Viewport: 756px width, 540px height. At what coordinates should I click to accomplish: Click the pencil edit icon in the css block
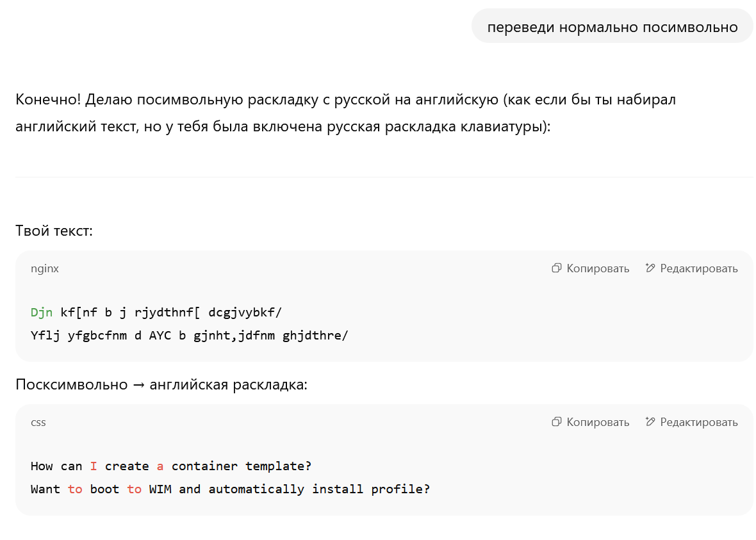[x=650, y=422]
